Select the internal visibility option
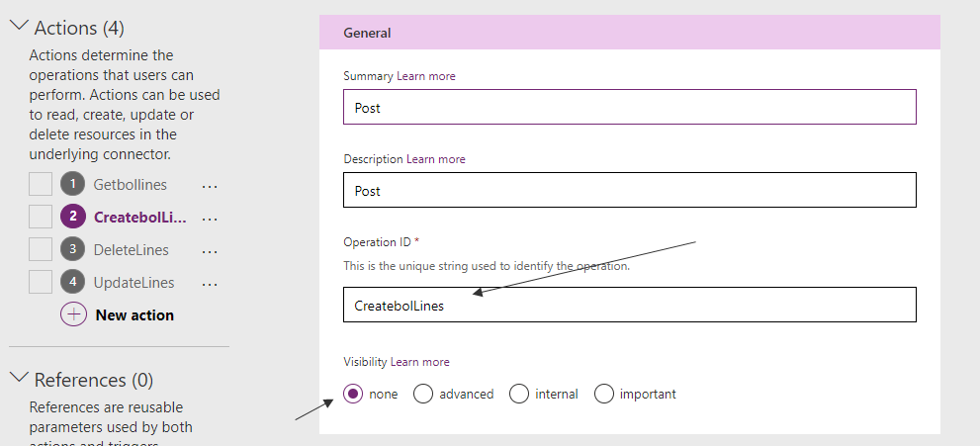Screen dimensions: 980x446 [519, 394]
